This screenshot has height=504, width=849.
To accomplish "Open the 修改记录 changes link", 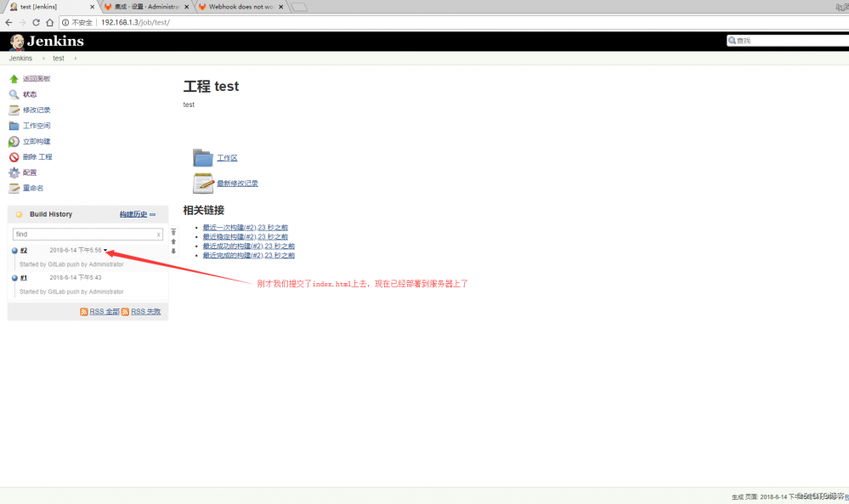I will (37, 110).
